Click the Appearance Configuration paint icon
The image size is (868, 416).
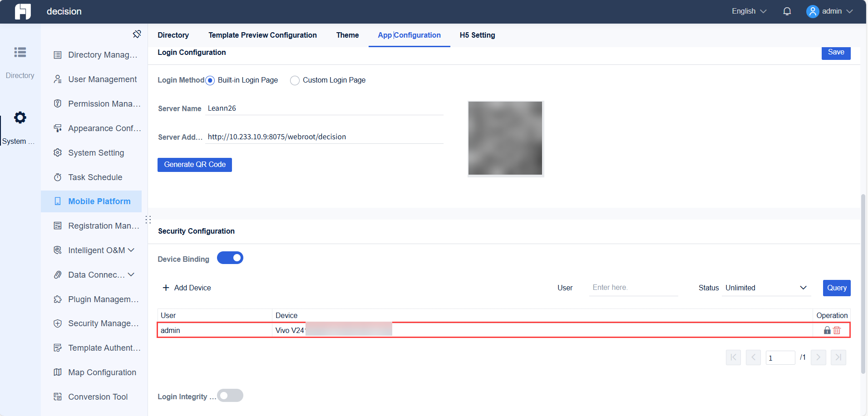click(58, 128)
